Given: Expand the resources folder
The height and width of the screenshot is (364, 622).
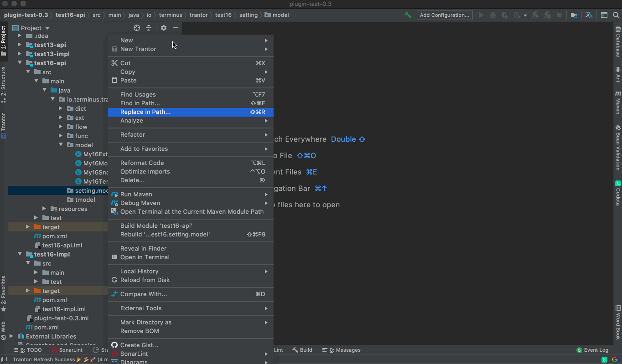Looking at the screenshot, I should pos(44,209).
